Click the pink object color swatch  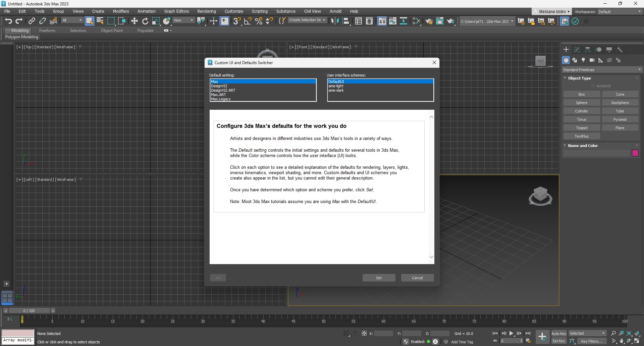pyautogui.click(x=635, y=153)
